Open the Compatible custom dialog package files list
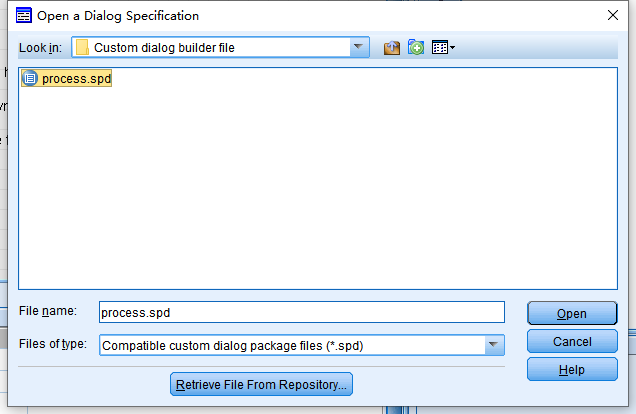This screenshot has width=636, height=414. click(302, 345)
